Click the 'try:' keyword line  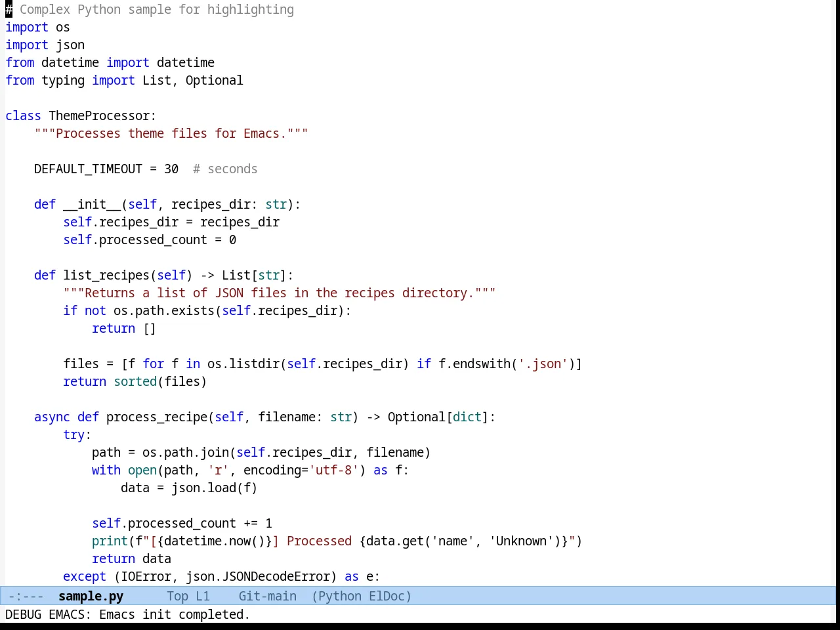click(77, 434)
